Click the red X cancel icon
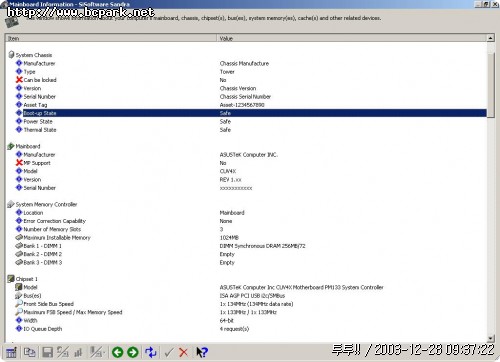 point(183,352)
